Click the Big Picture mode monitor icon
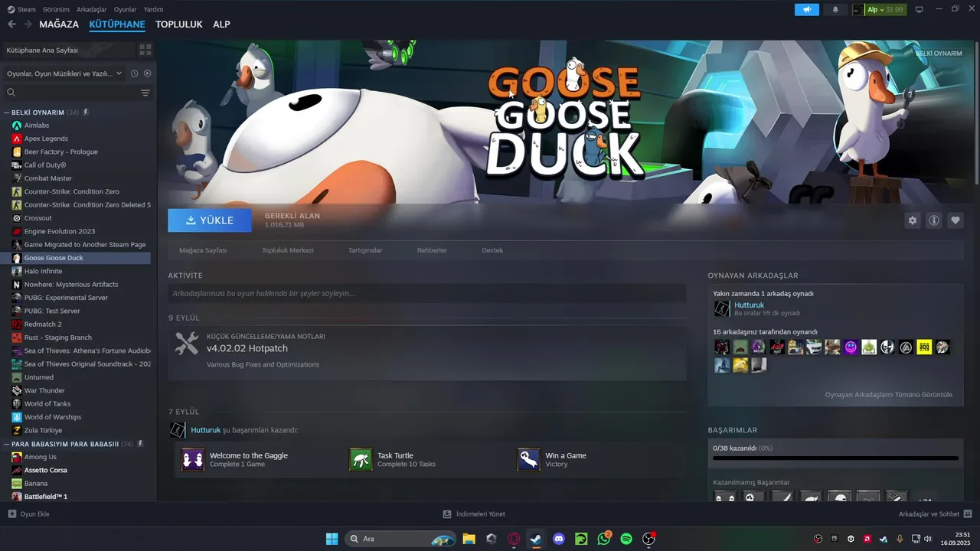The image size is (980, 551). coord(919,9)
